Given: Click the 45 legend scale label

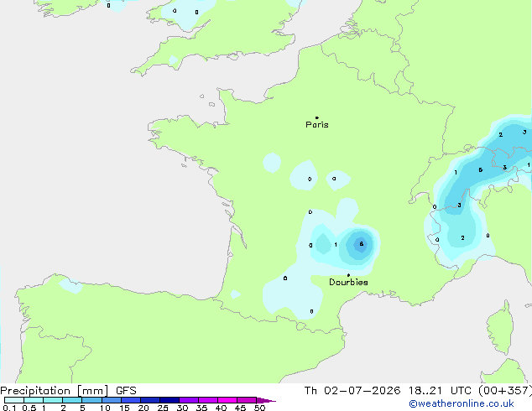Looking at the screenshot, I should click(x=240, y=408).
